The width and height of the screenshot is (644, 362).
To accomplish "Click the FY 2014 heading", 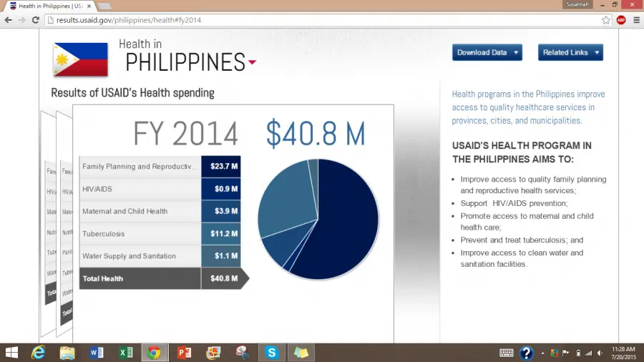I will [x=185, y=134].
